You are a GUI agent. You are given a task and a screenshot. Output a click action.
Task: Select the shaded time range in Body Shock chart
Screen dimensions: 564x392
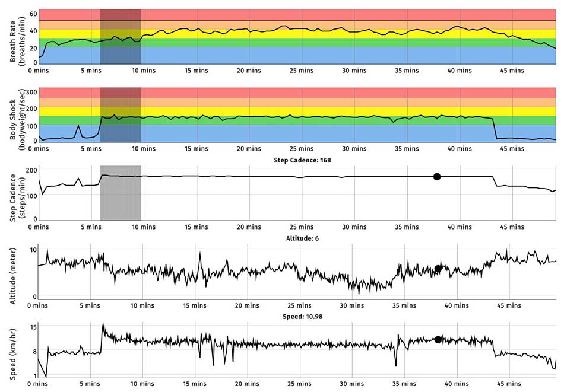point(121,114)
